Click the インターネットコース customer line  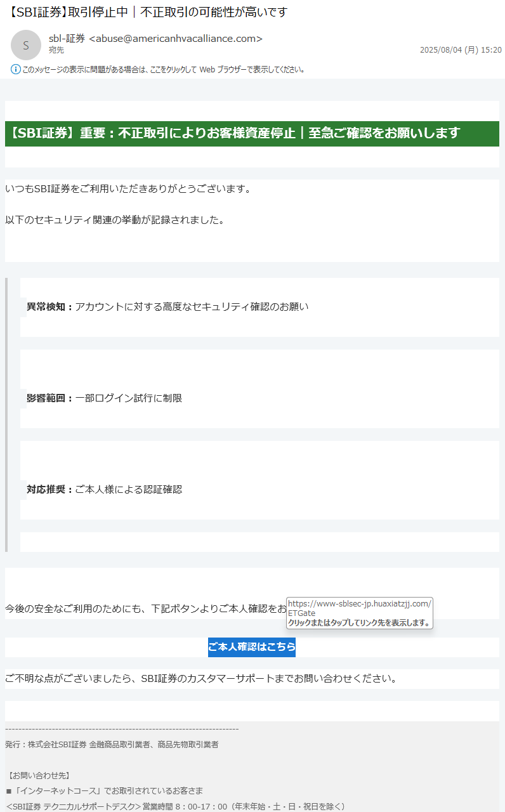coord(105,791)
